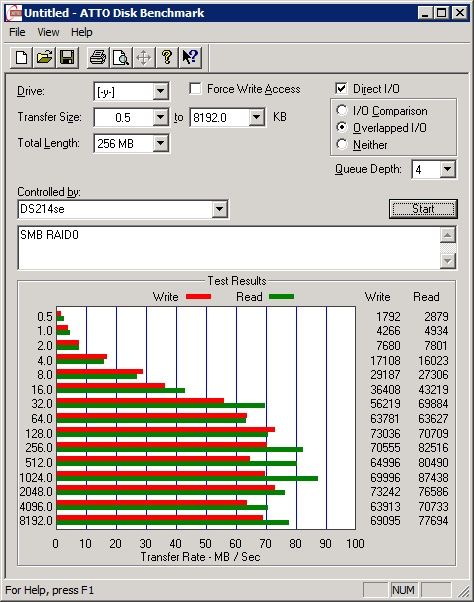
Task: Save results using the floppy disk icon
Action: coord(67,58)
